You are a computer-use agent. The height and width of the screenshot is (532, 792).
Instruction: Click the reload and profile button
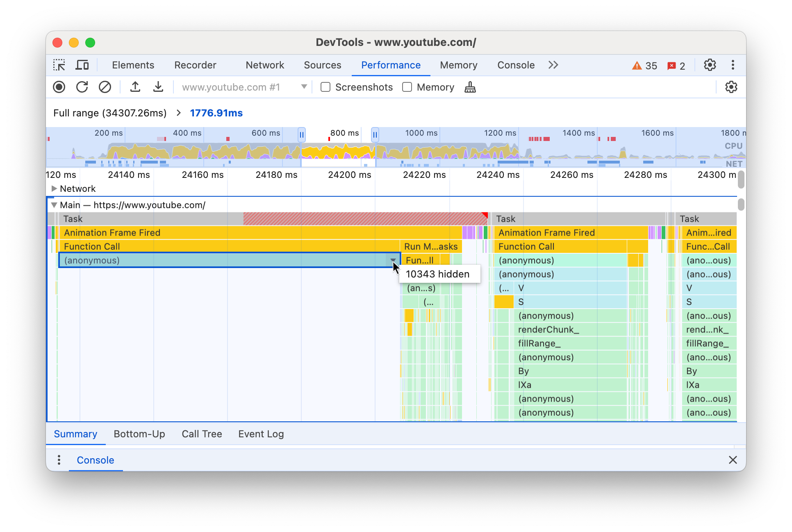click(x=83, y=87)
